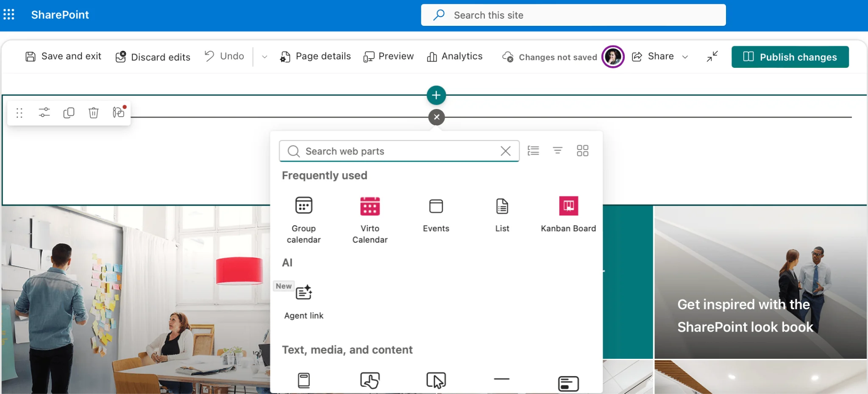Click the SharePoint home title
Screen dimensions: 868x394
(x=60, y=15)
